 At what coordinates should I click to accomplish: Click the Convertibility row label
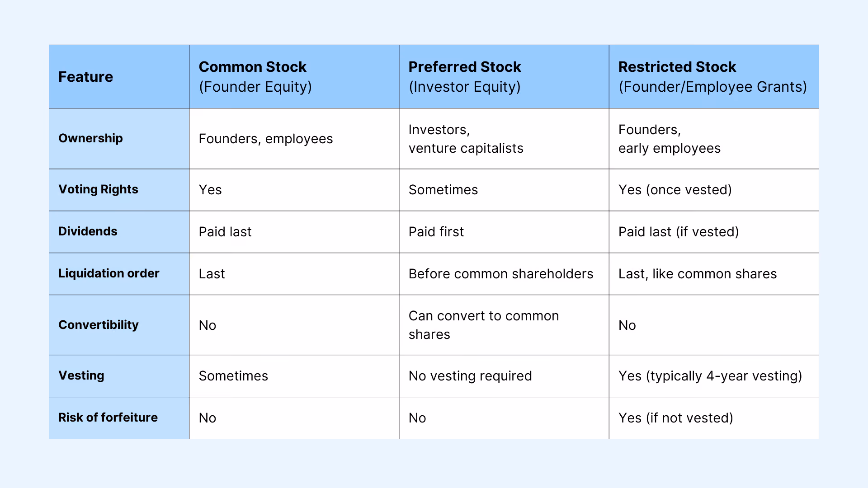[x=119, y=325]
